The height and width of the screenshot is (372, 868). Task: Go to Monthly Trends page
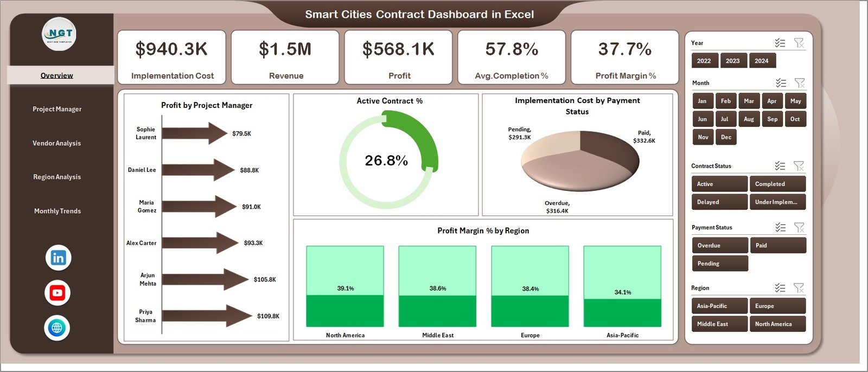pos(58,211)
